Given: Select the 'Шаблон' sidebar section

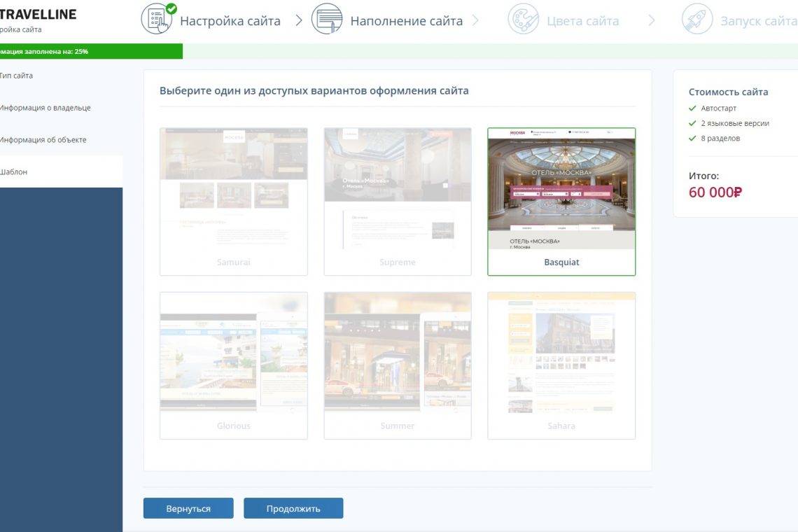Looking at the screenshot, I should click(61, 171).
